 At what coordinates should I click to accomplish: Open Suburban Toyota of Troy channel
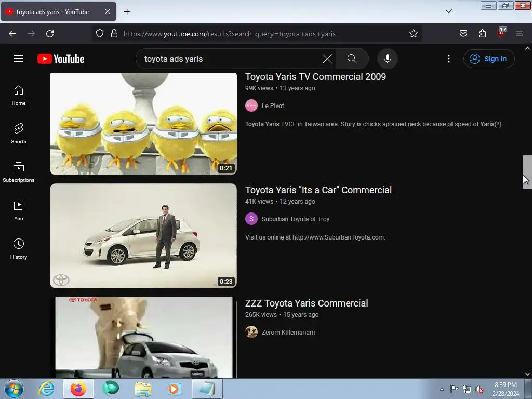[x=296, y=219]
